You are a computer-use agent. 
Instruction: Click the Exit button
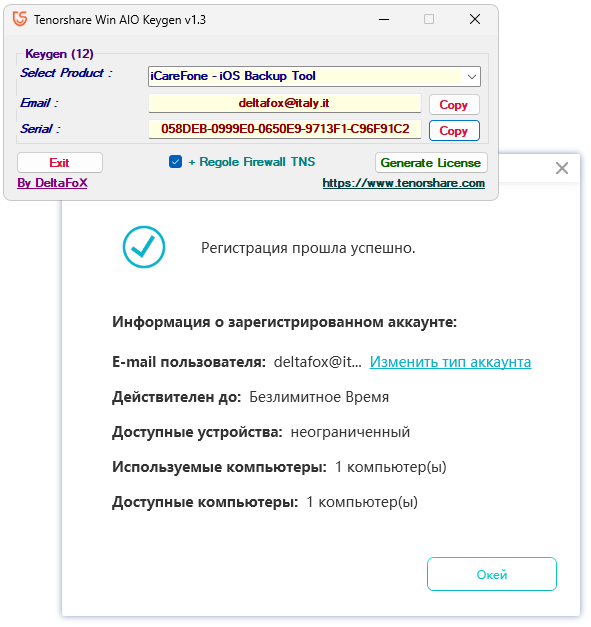[60, 163]
